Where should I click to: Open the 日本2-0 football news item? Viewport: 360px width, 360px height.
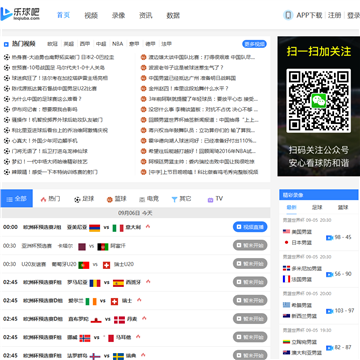click(63, 57)
